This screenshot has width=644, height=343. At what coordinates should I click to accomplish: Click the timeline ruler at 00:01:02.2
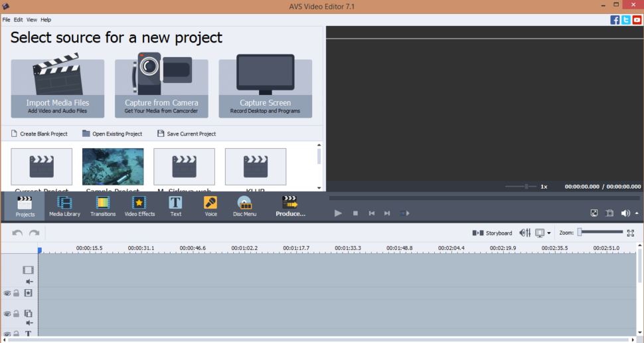tap(244, 248)
